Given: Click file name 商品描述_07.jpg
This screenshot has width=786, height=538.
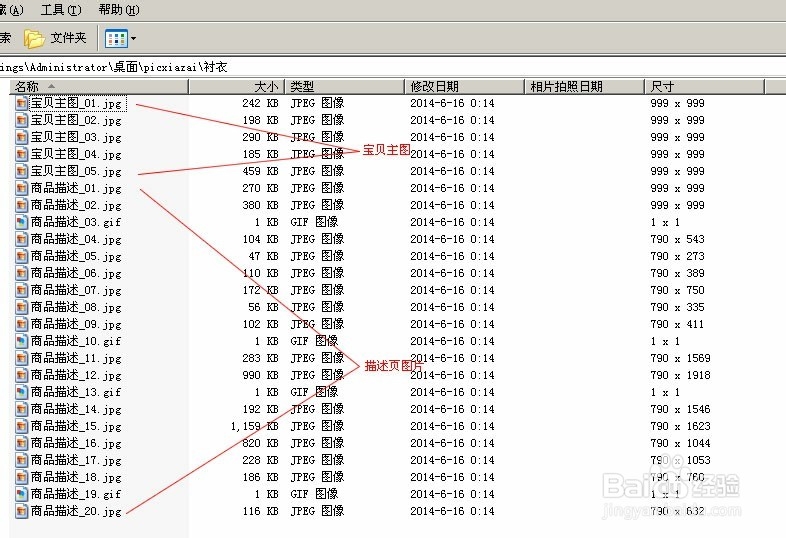Looking at the screenshot, I should 76,291.
